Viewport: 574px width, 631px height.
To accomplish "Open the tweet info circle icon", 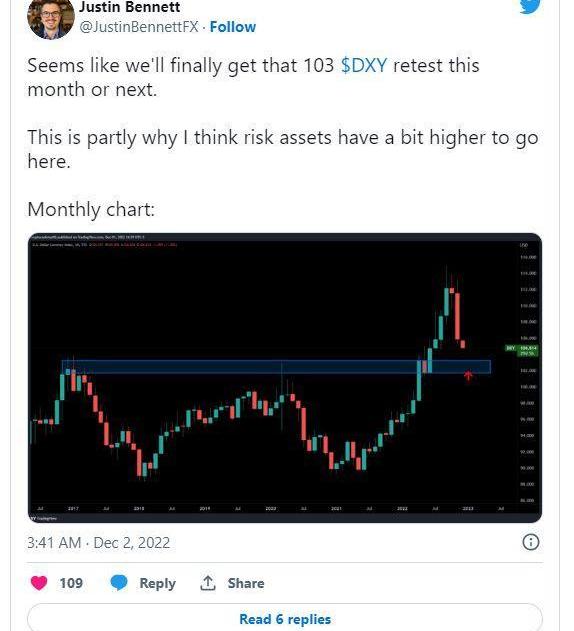I will pos(531,542).
